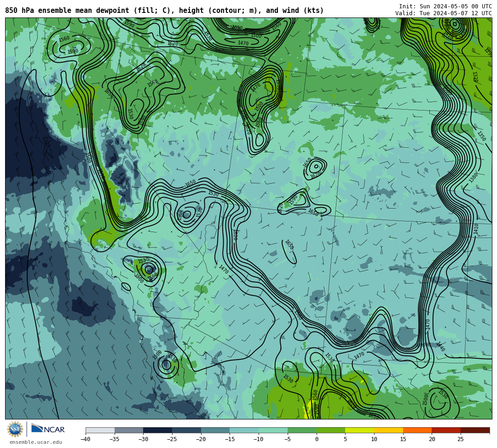Click the NSF logo
Viewport: 497px width, 448px height.
click(x=15, y=430)
